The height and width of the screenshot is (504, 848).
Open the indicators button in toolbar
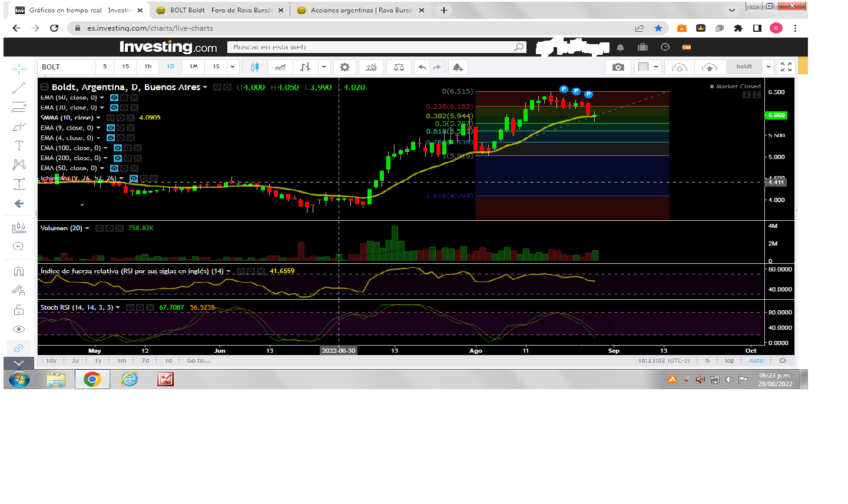click(x=371, y=67)
